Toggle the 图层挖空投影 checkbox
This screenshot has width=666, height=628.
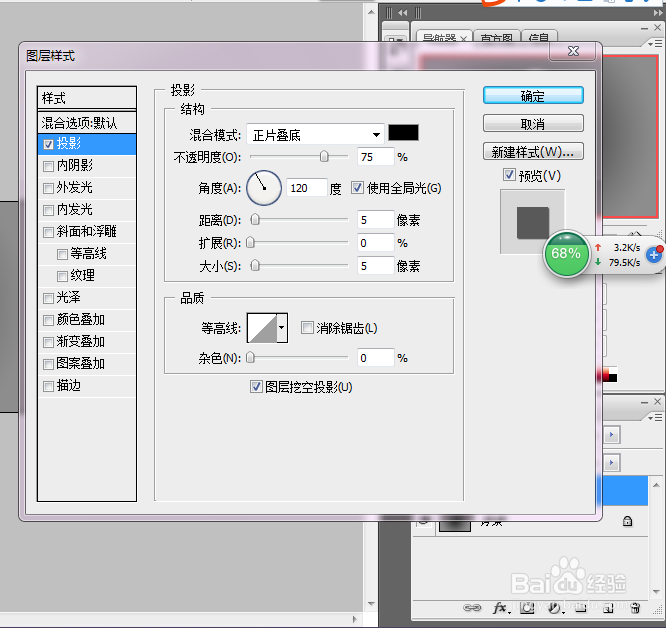click(256, 387)
